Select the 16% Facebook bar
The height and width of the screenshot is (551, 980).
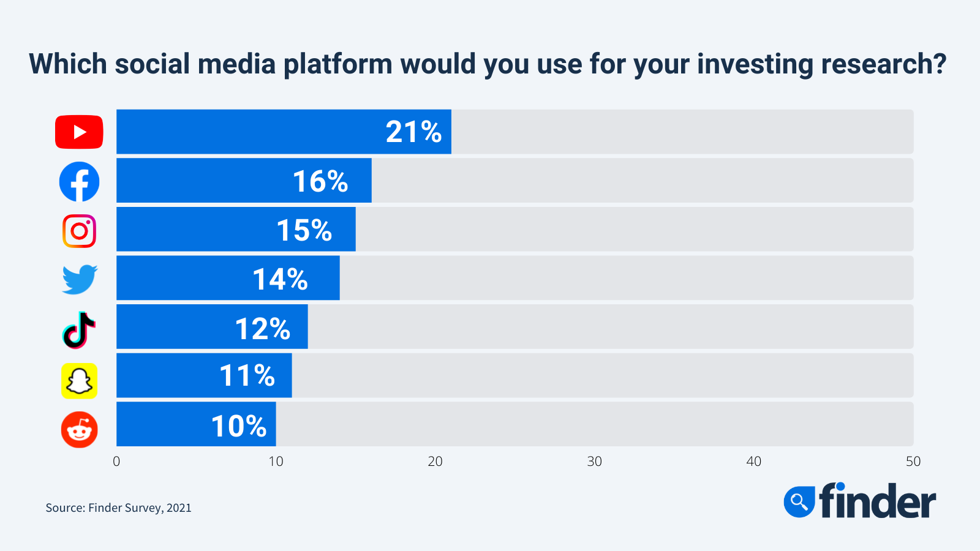[244, 181]
